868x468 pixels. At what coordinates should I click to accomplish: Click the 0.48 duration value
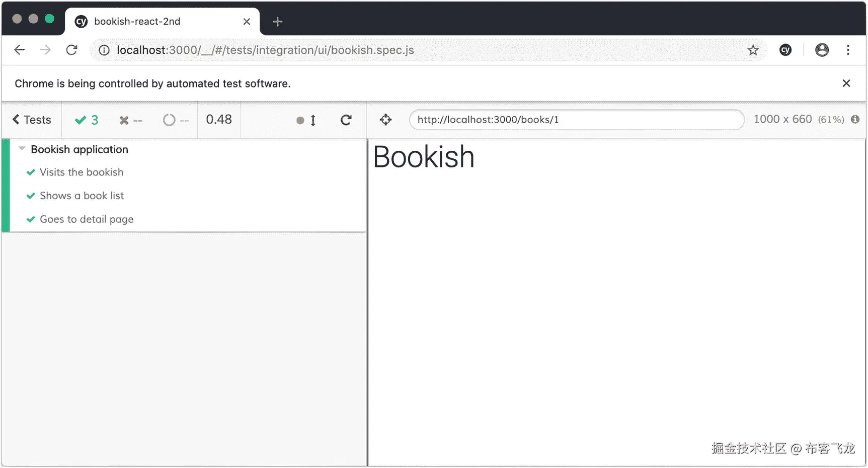tap(219, 120)
